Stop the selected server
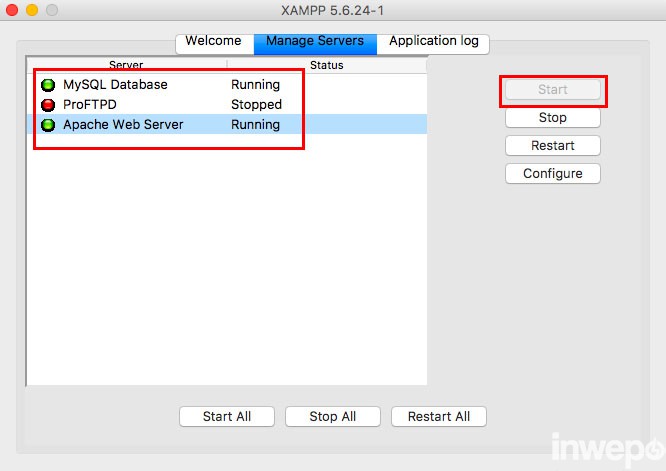 pos(553,118)
